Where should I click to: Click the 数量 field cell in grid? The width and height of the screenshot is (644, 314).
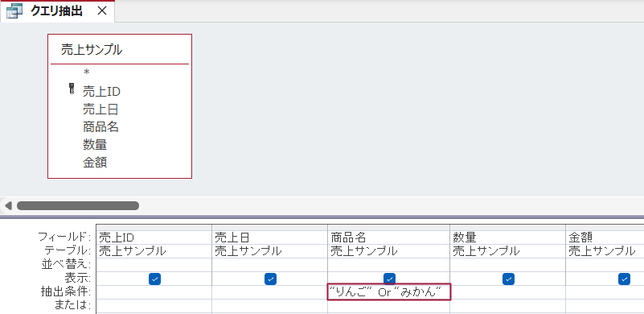pyautogui.click(x=508, y=238)
